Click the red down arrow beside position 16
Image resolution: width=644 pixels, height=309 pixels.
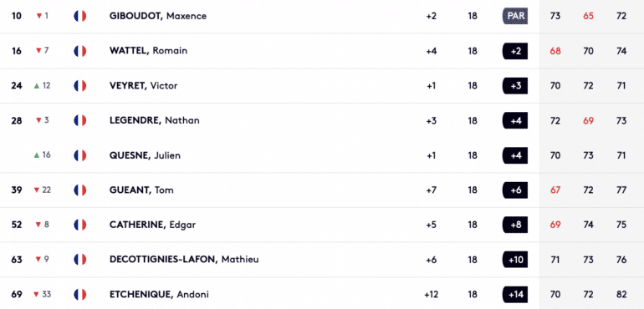38,51
